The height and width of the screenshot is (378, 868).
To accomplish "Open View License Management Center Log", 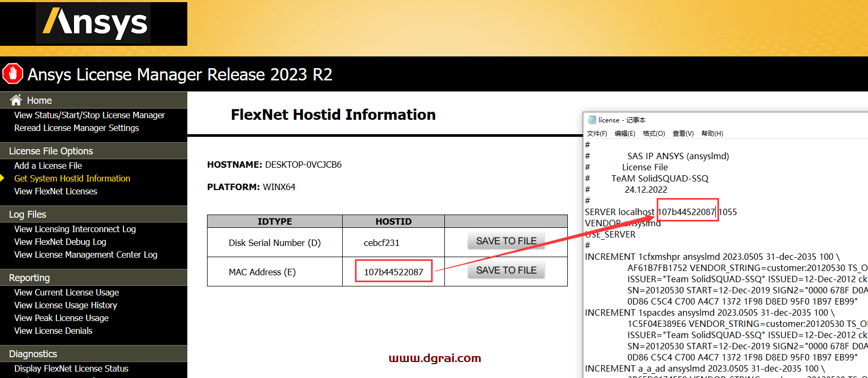I will coord(86,254).
